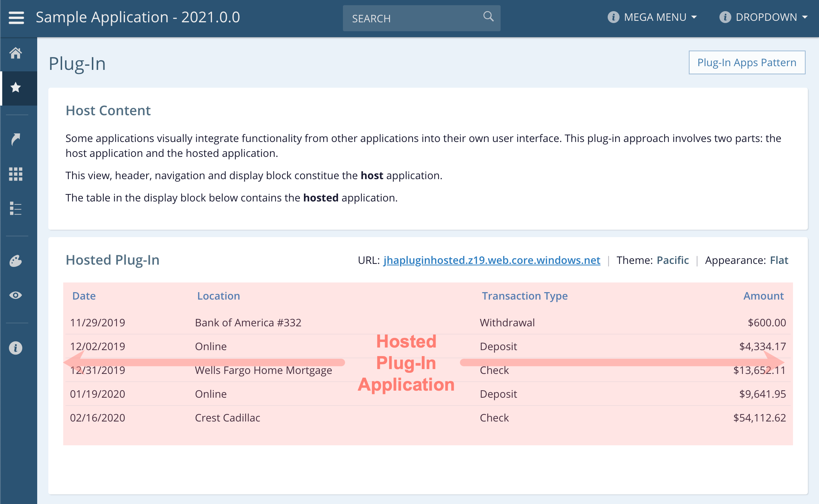Open the palette theme sidebar icon
The image size is (819, 504).
pyautogui.click(x=16, y=261)
